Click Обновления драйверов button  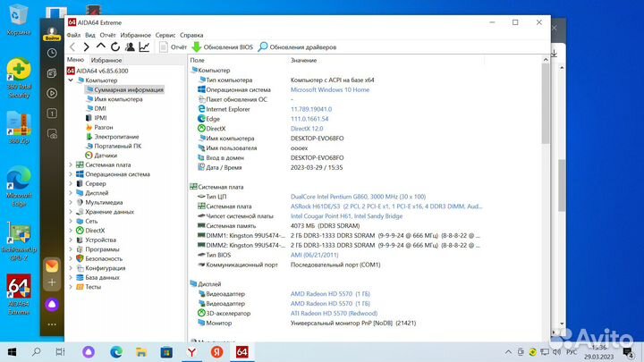coord(297,47)
